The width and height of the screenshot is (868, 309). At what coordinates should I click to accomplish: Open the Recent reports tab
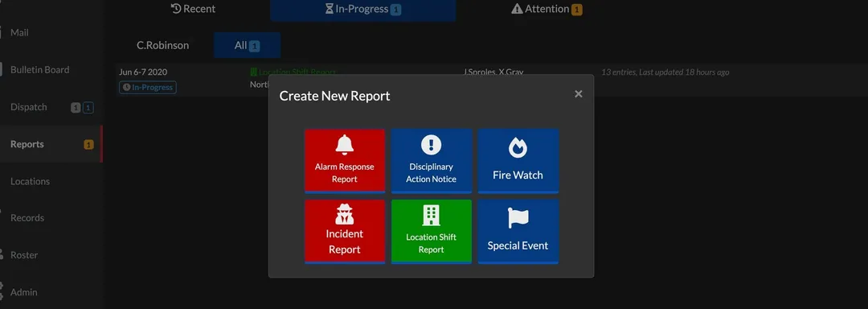(193, 9)
